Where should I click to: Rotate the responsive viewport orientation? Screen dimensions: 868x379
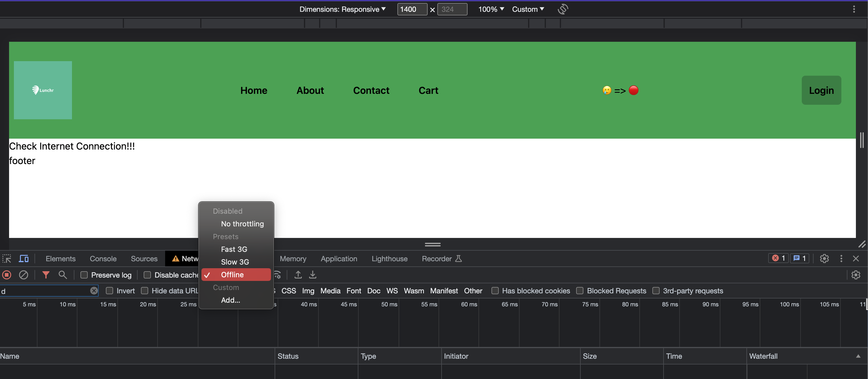tap(563, 9)
